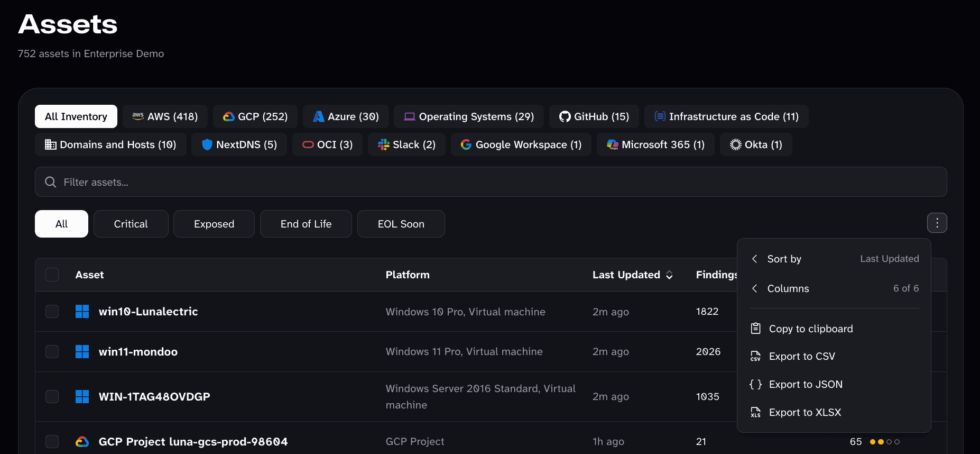Switch to the Azure (30) tab
980x454 pixels.
(x=346, y=116)
